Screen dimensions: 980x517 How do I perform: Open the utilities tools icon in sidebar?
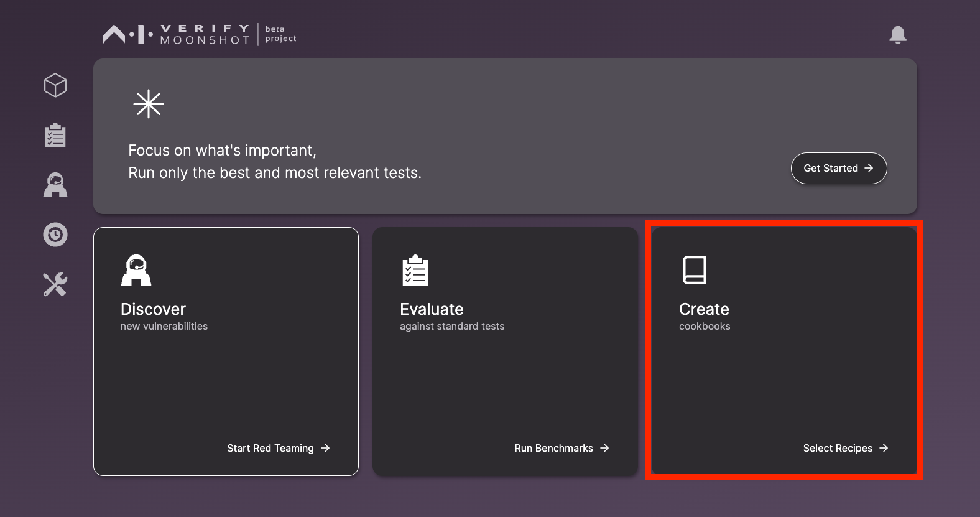point(55,284)
